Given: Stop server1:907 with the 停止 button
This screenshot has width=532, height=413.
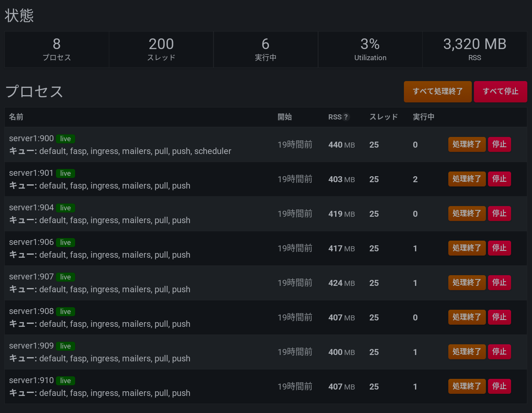Looking at the screenshot, I should (x=499, y=283).
